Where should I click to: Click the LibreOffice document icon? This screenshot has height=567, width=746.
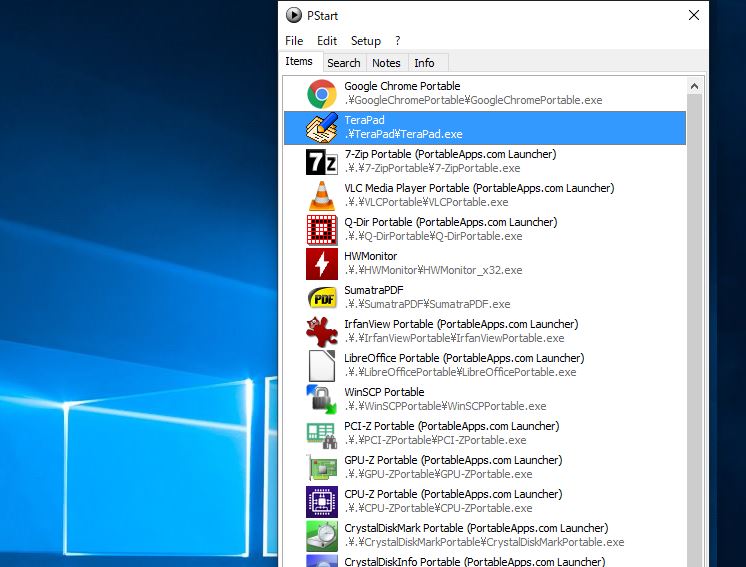322,366
